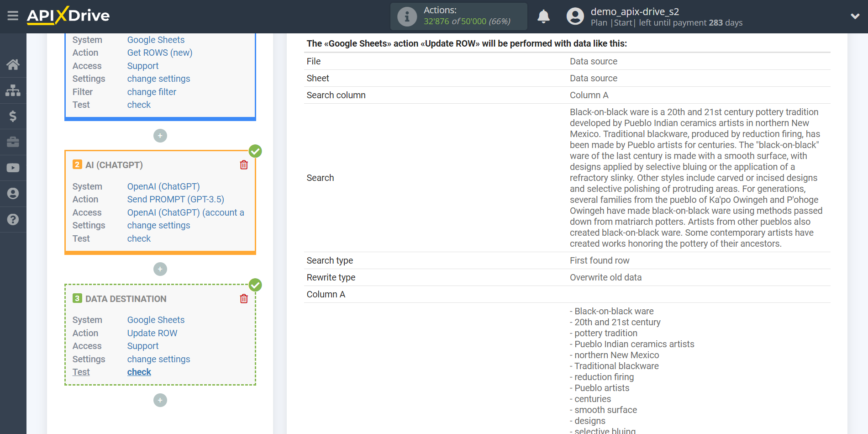Click the ApiX-Drive logo
868x434 pixels.
point(68,16)
